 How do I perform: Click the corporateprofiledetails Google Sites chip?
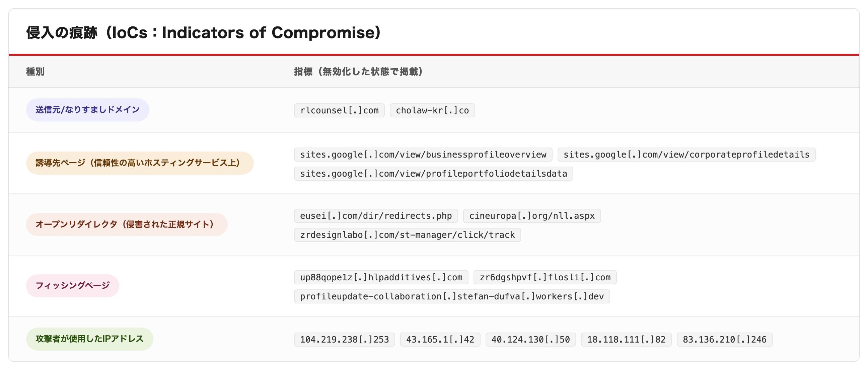click(686, 155)
